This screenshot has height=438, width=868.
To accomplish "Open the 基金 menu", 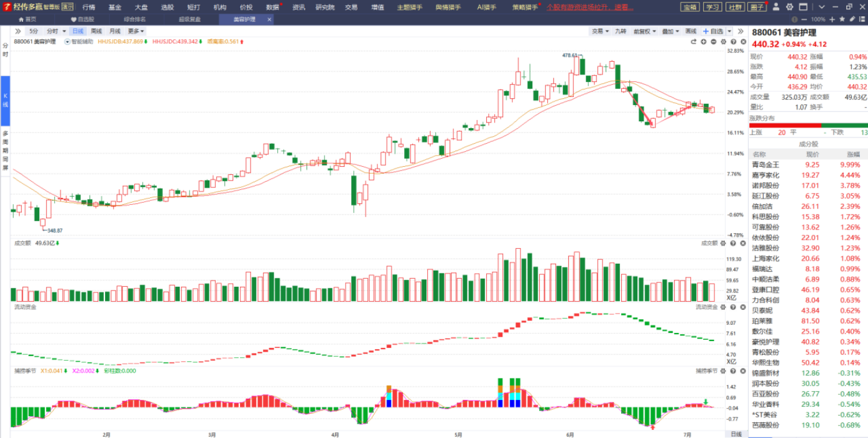I will coord(115,7).
